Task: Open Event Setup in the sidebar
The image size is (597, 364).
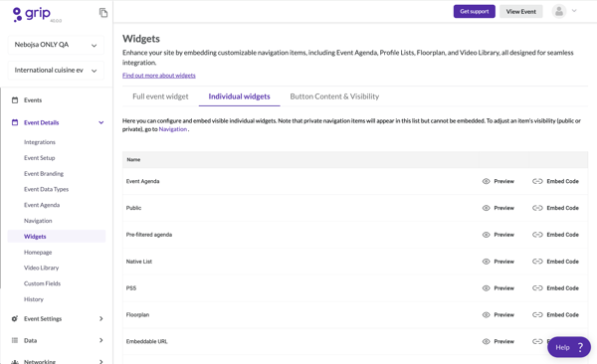Action: coord(39,157)
